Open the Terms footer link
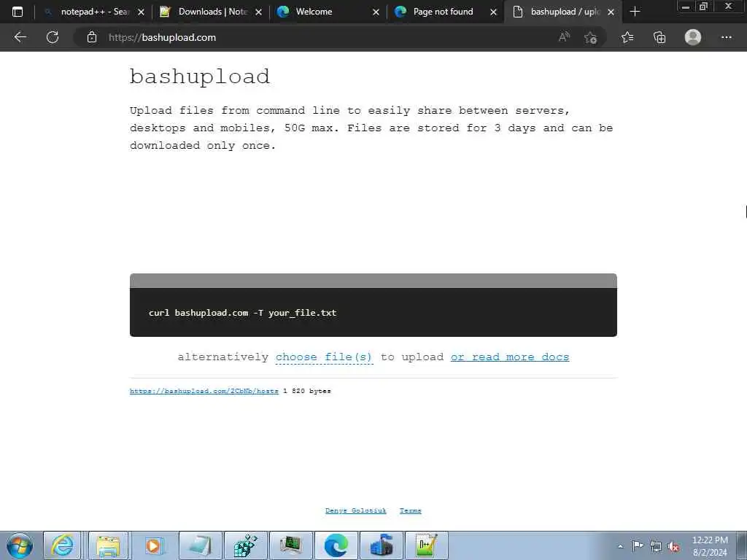 (410, 510)
